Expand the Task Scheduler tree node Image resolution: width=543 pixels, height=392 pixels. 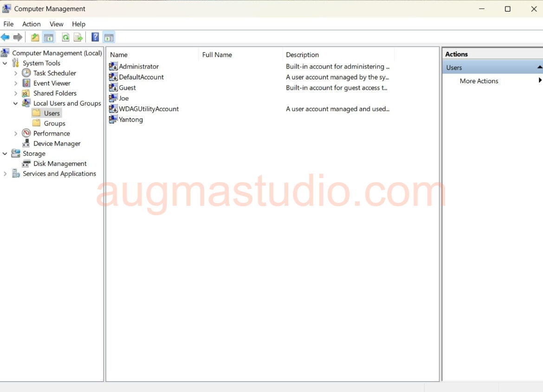point(16,73)
